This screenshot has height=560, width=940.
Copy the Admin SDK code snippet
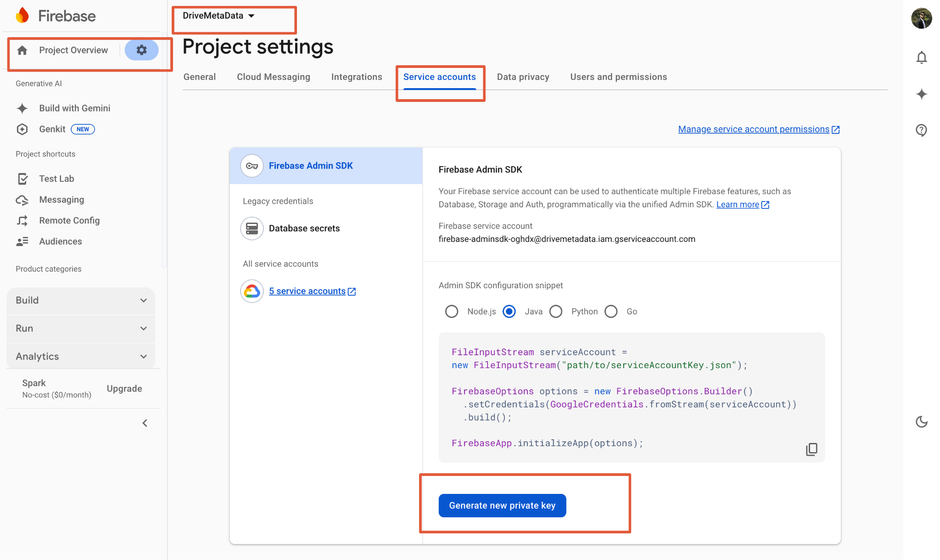[811, 449]
